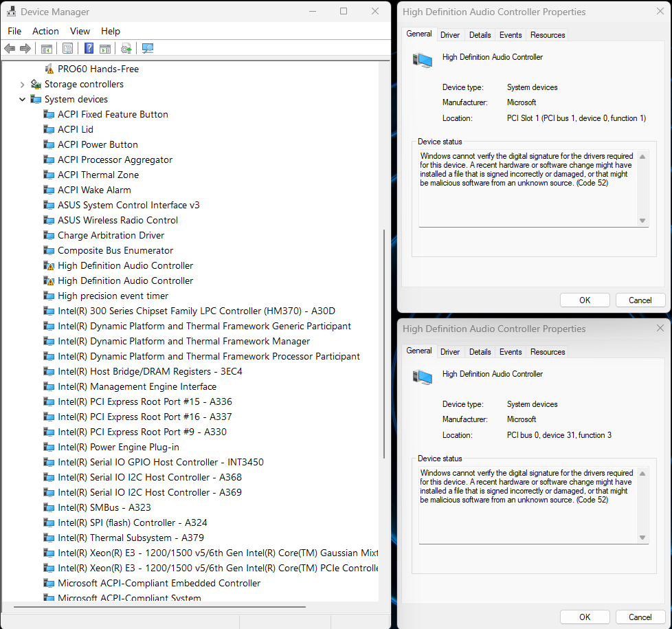
Task: Open the File menu
Action: pyautogui.click(x=14, y=32)
